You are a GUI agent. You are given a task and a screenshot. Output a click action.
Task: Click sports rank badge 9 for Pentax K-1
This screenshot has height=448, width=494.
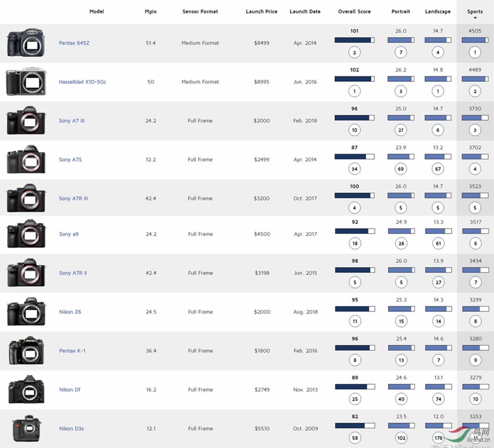point(476,360)
